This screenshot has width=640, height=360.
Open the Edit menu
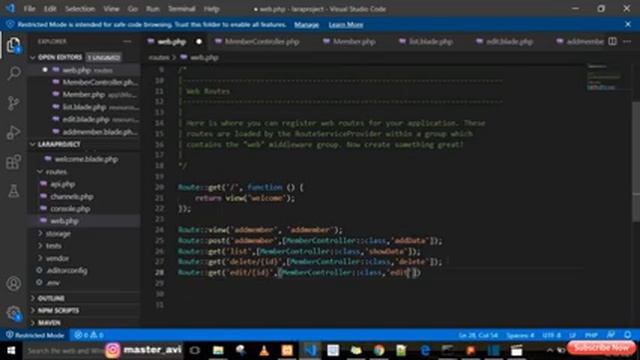[50, 9]
